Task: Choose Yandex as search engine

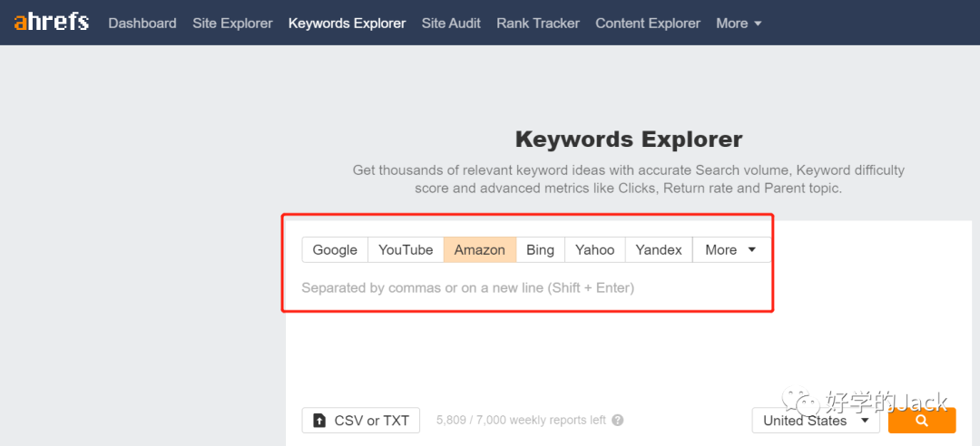Action: coord(659,250)
